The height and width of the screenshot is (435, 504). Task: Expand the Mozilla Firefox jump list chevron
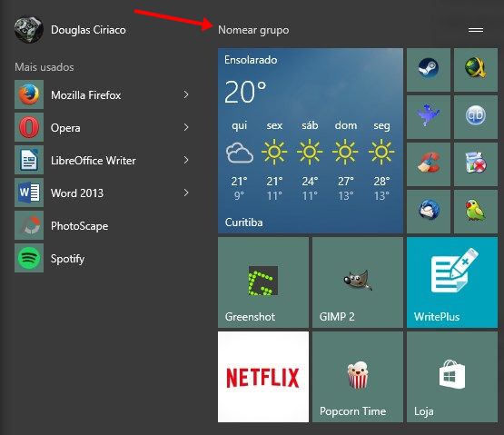coord(186,94)
